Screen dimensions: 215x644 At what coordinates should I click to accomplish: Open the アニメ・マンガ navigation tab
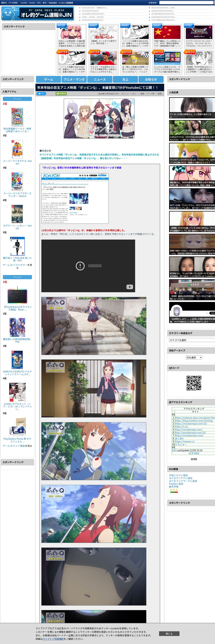pos(74,79)
